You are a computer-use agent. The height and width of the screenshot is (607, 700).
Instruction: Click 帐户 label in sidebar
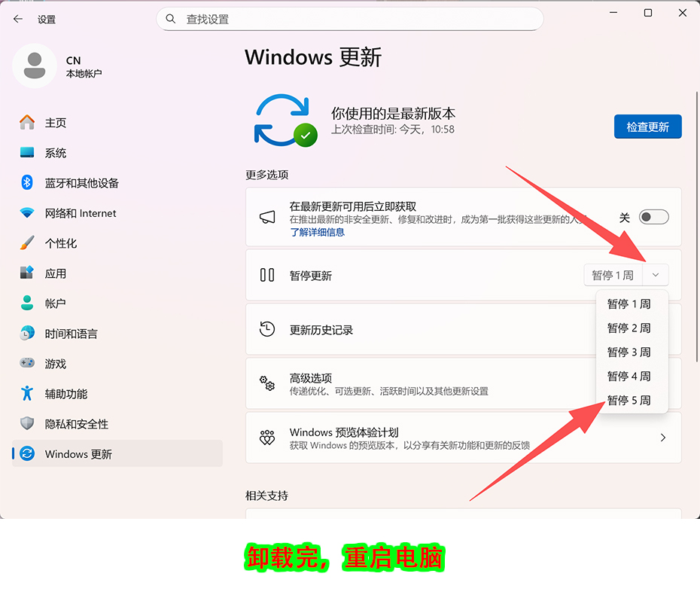point(56,303)
